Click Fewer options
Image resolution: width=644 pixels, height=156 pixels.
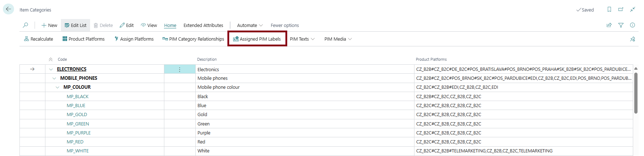point(285,25)
